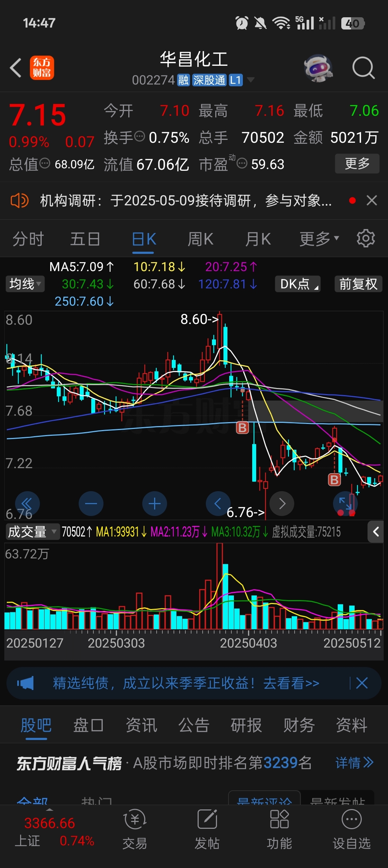The height and width of the screenshot is (868, 388).
Task: Tap first B buy marker on chart
Action: 242,428
